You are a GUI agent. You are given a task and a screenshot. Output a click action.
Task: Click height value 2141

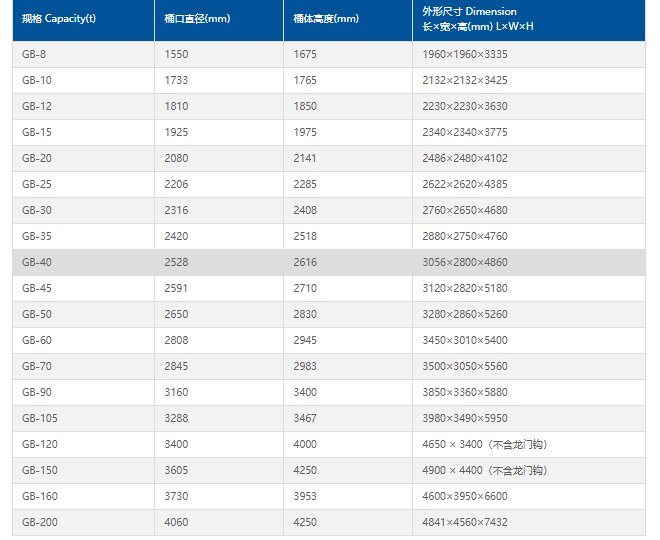pyautogui.click(x=305, y=159)
